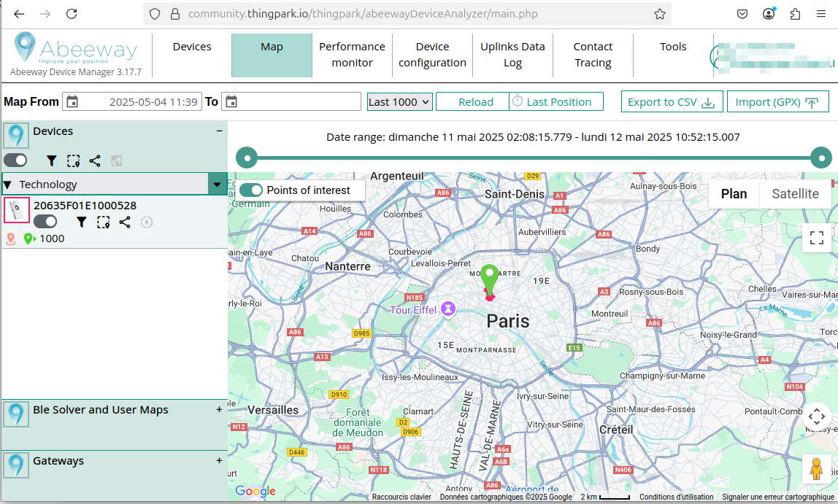The width and height of the screenshot is (838, 504).
Task: Open the Firefox hamburger menu
Action: pos(821,14)
